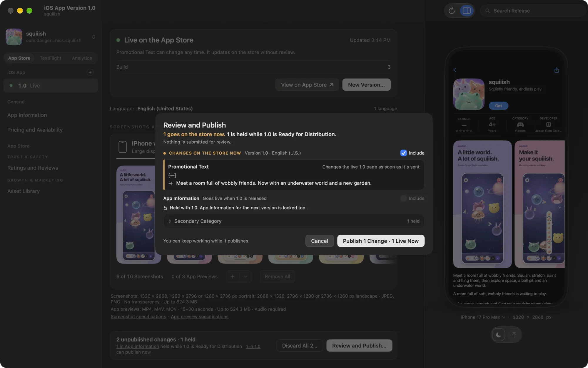The image size is (588, 368).
Task: Open the chevron menu beside add screenshots
Action: (x=245, y=276)
